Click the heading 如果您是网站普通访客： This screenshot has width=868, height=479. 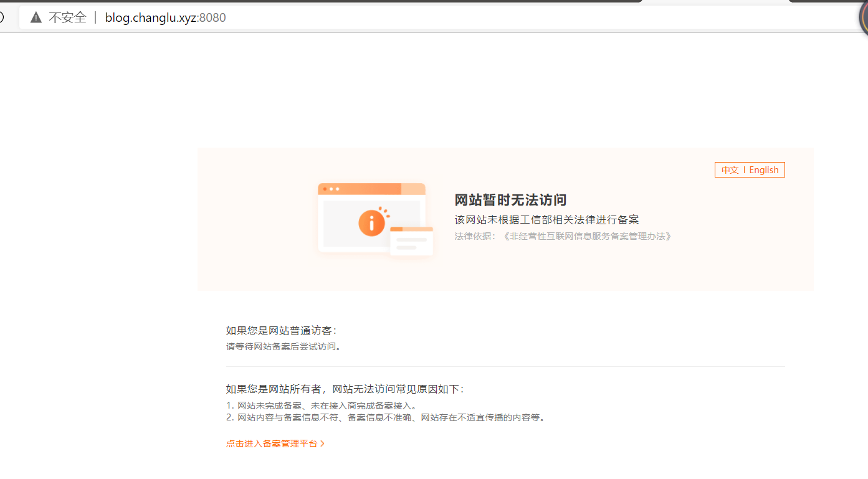click(282, 331)
